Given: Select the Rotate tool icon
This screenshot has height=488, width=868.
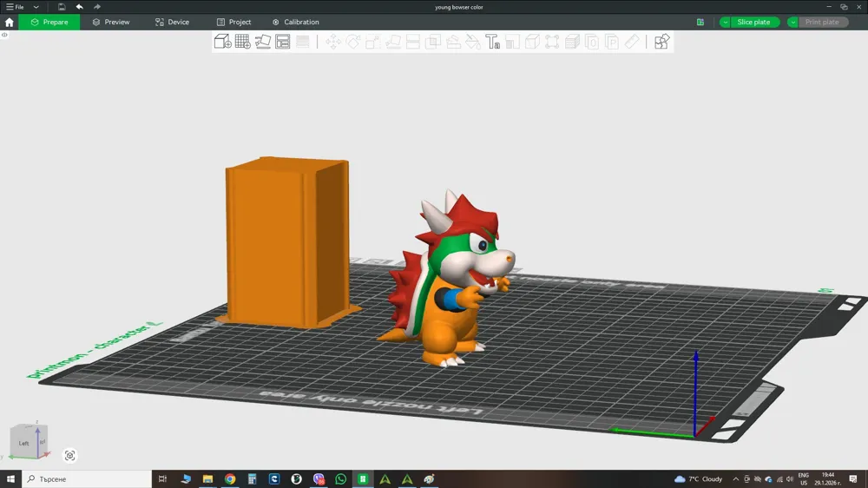Looking at the screenshot, I should click(353, 42).
